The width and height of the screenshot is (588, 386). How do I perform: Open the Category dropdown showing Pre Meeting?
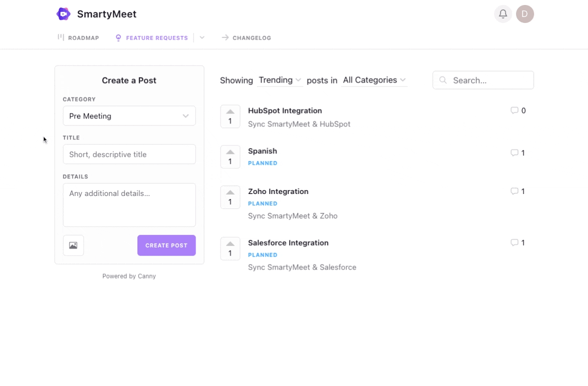[x=129, y=116]
